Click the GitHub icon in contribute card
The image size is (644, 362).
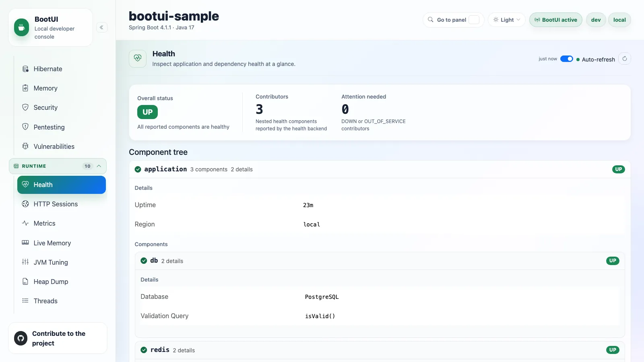pyautogui.click(x=21, y=338)
